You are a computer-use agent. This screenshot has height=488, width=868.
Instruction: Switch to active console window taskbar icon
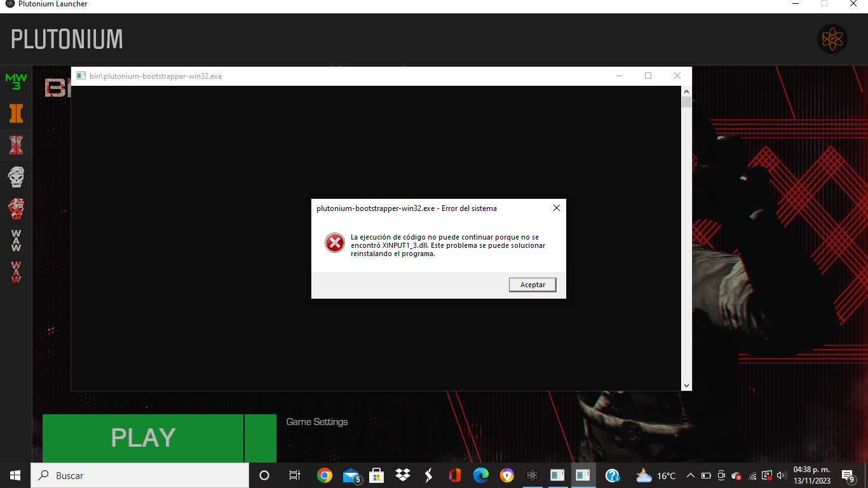[583, 475]
